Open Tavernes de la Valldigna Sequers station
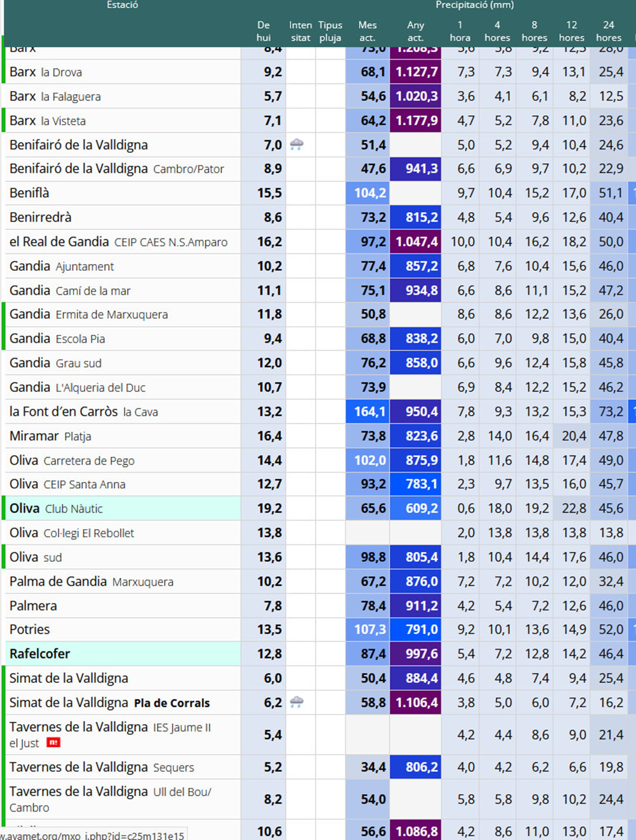The image size is (636, 840). tap(101, 767)
